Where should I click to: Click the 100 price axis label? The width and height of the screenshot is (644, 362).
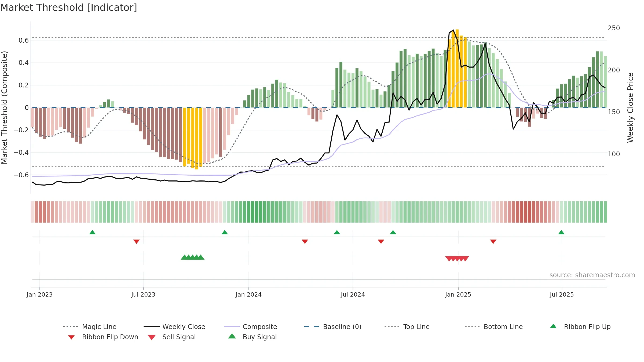[x=614, y=154]
